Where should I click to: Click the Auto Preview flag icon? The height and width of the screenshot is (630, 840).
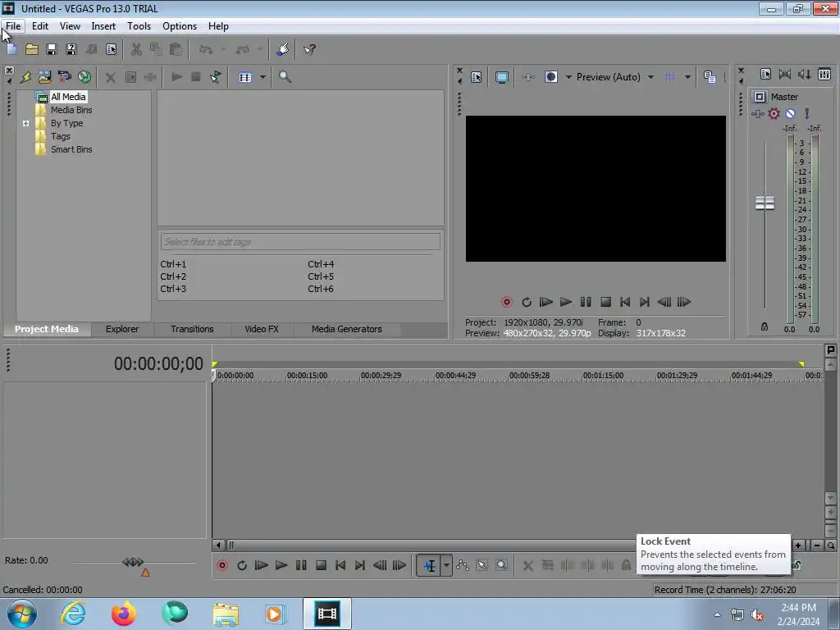click(x=216, y=77)
